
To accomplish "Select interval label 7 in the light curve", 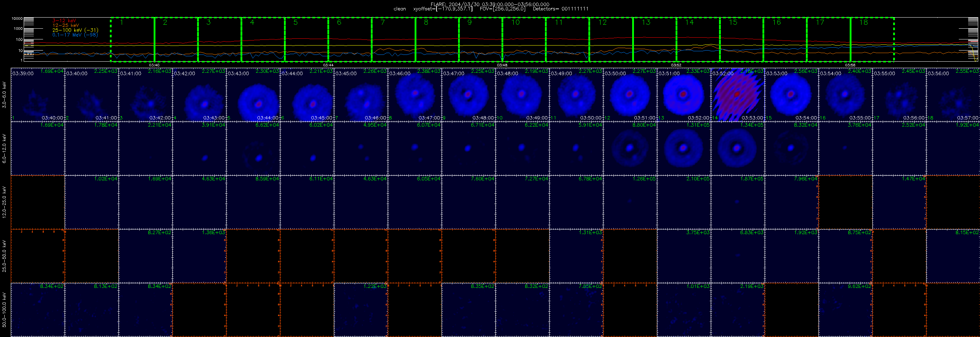I will (382, 23).
